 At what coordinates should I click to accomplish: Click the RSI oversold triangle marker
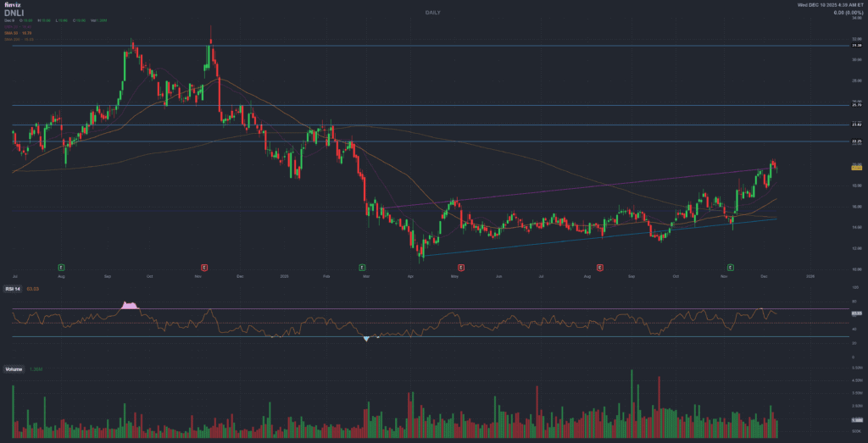click(366, 338)
